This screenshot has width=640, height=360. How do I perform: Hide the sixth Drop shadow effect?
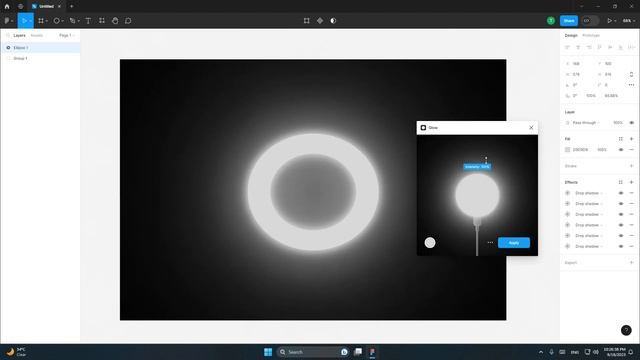click(620, 247)
